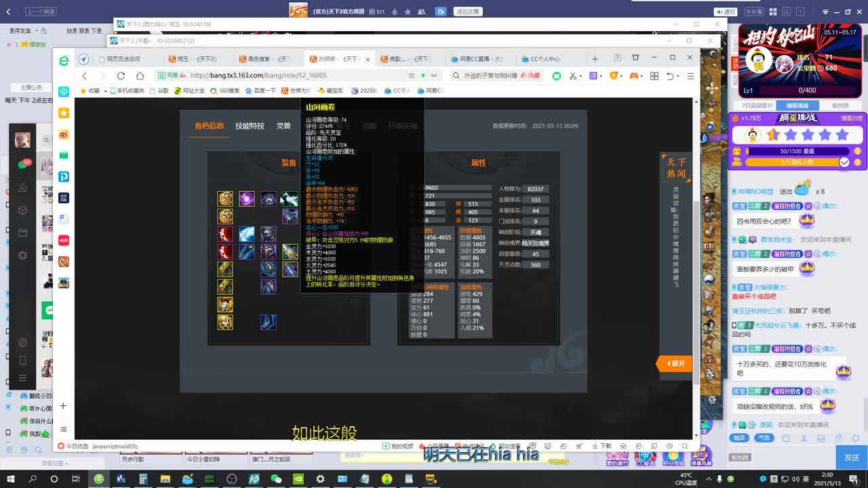Open the 收藏 bookmarks dropdown arrow
Image resolution: width=868 pixels, height=488 pixels.
[105, 91]
